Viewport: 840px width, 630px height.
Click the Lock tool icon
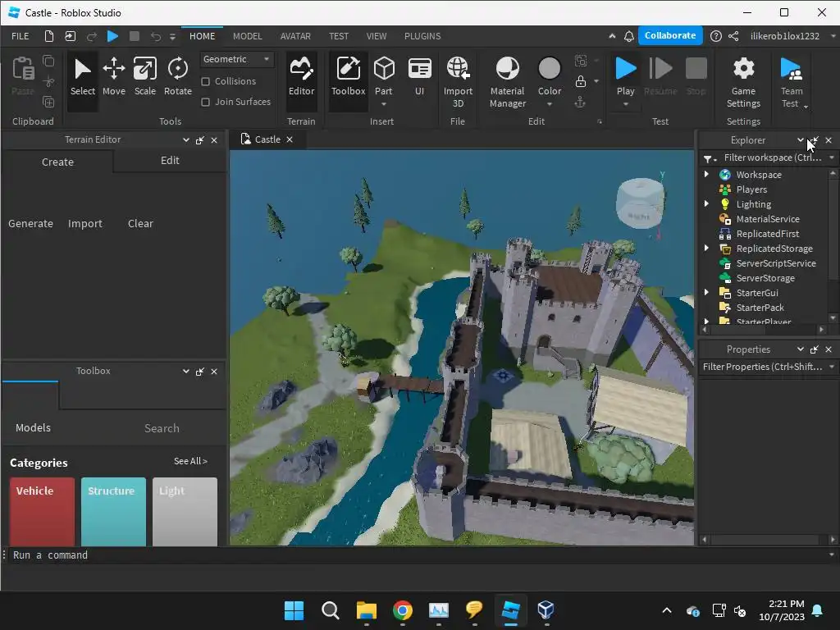click(580, 81)
